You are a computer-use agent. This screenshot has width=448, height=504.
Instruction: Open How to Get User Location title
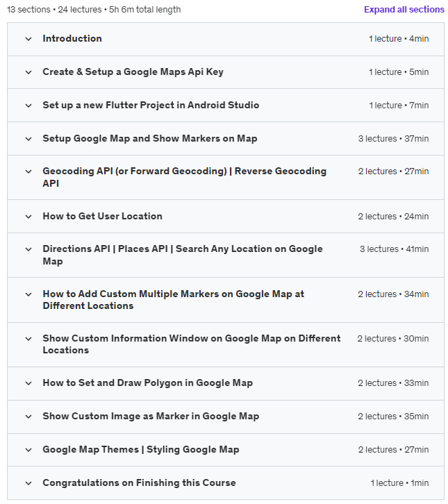point(103,216)
